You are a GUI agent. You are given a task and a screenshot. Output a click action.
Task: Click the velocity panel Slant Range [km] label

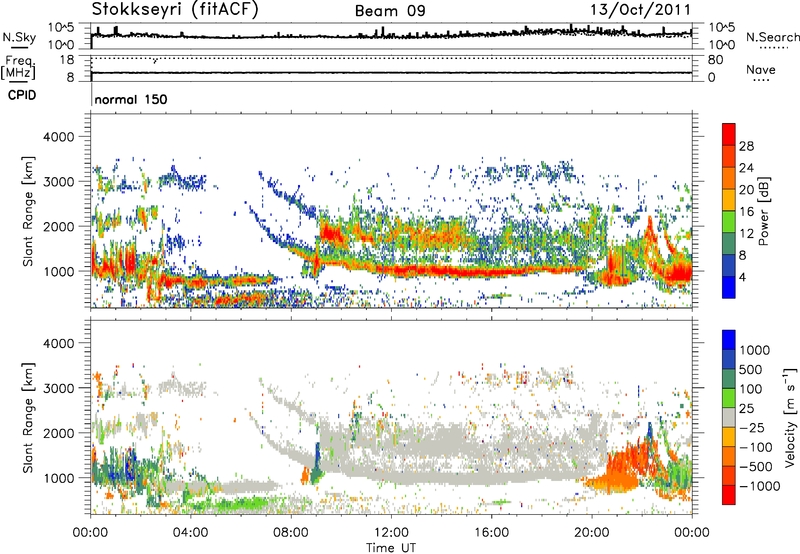click(x=28, y=417)
